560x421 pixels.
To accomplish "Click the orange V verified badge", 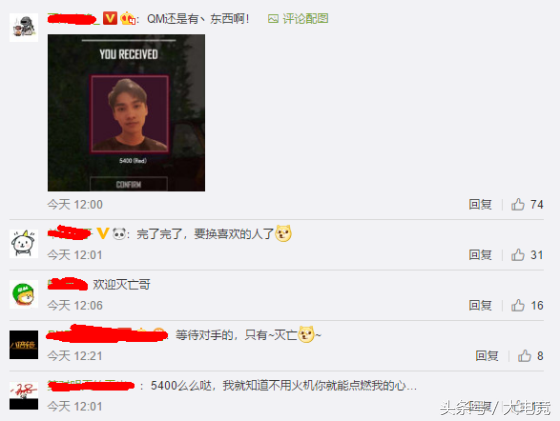I will [110, 18].
